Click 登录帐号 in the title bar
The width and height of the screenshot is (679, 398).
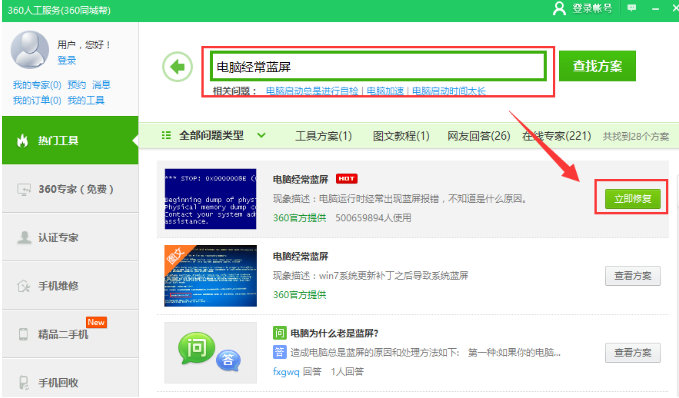tap(592, 8)
